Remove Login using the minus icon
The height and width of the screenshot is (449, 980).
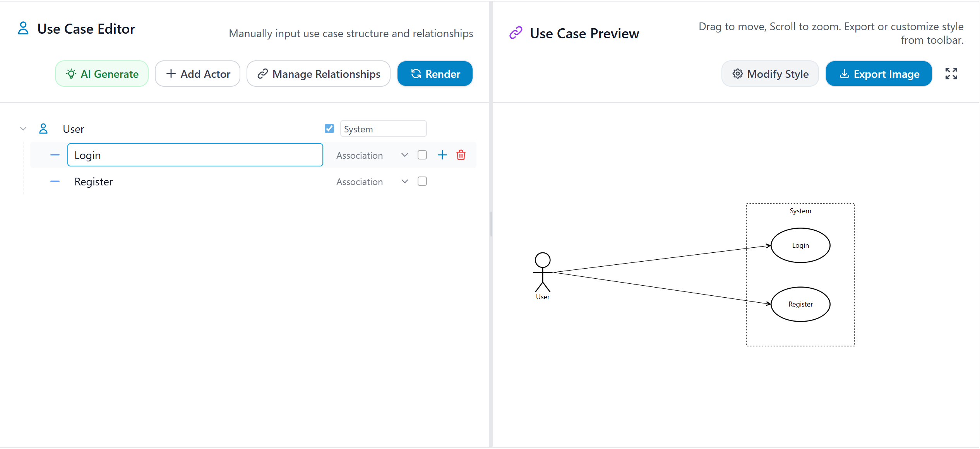(x=55, y=155)
